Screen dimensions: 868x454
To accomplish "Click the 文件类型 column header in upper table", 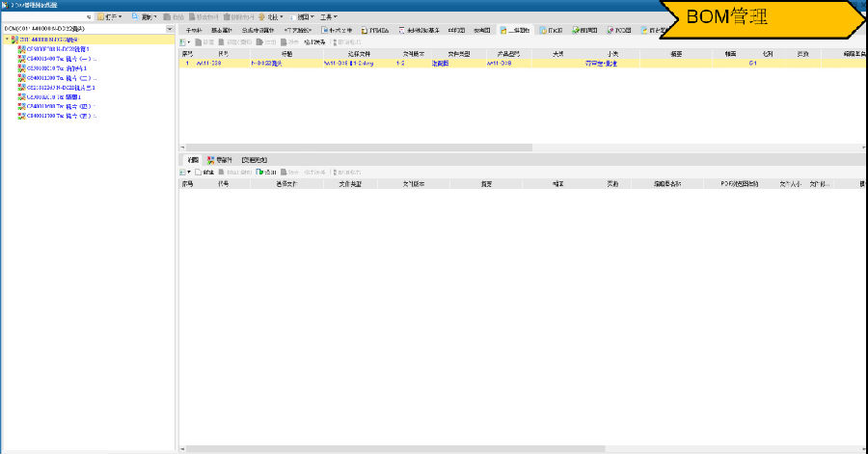I will [x=458, y=54].
